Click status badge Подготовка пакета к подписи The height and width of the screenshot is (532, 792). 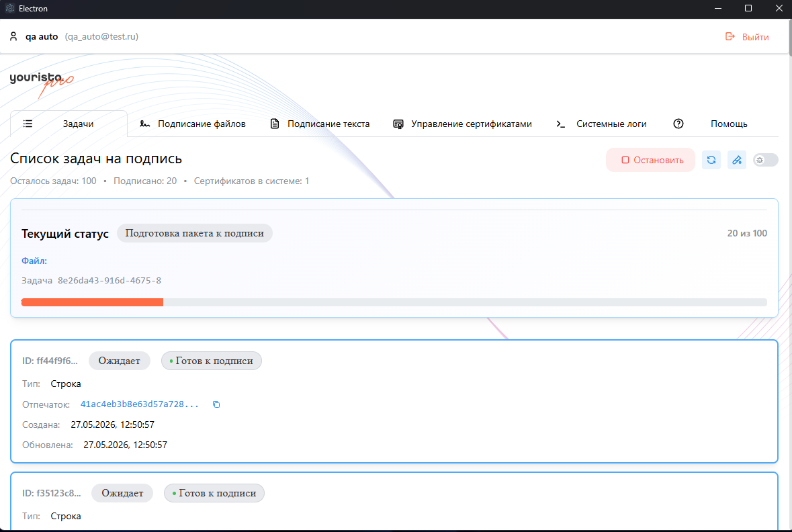pos(194,233)
